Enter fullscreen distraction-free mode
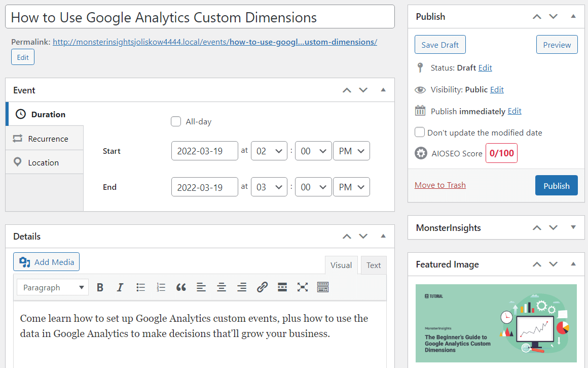Image resolution: width=588 pixels, height=368 pixels. click(x=303, y=287)
